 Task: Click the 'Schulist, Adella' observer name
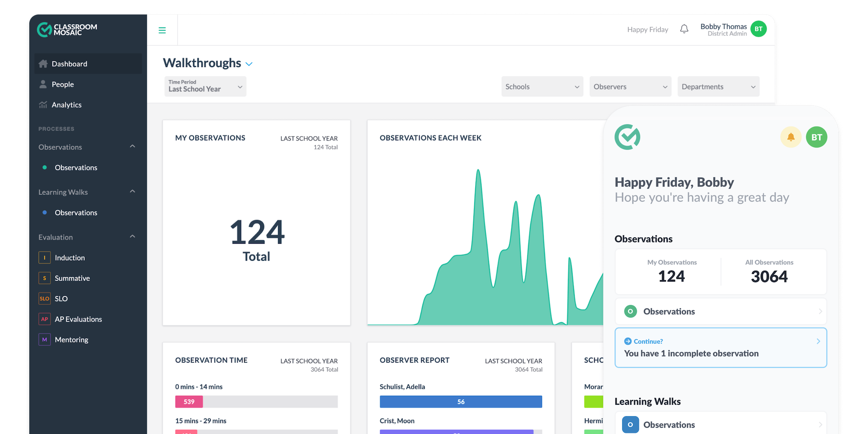402,387
